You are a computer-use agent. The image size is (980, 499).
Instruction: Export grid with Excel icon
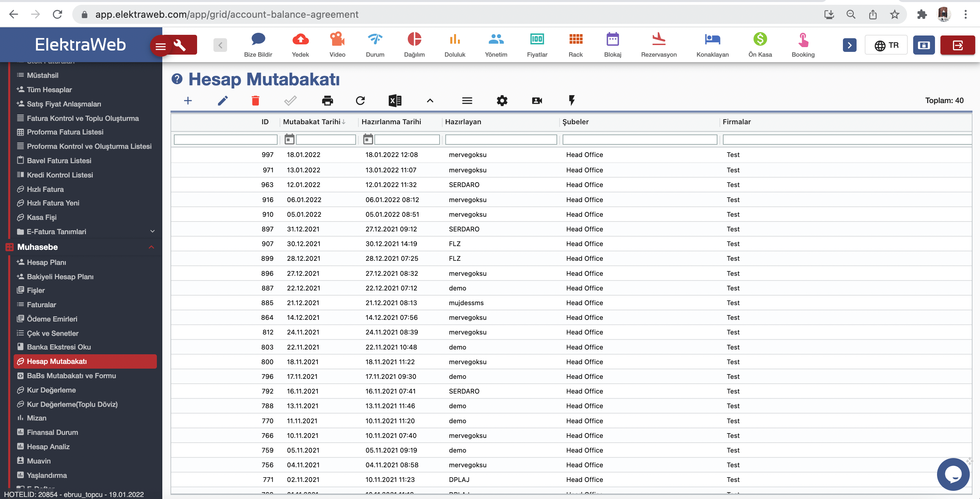[395, 101]
